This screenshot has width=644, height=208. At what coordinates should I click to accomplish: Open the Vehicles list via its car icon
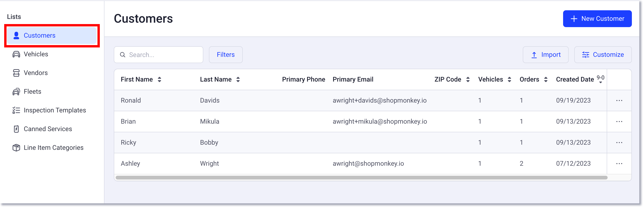16,54
